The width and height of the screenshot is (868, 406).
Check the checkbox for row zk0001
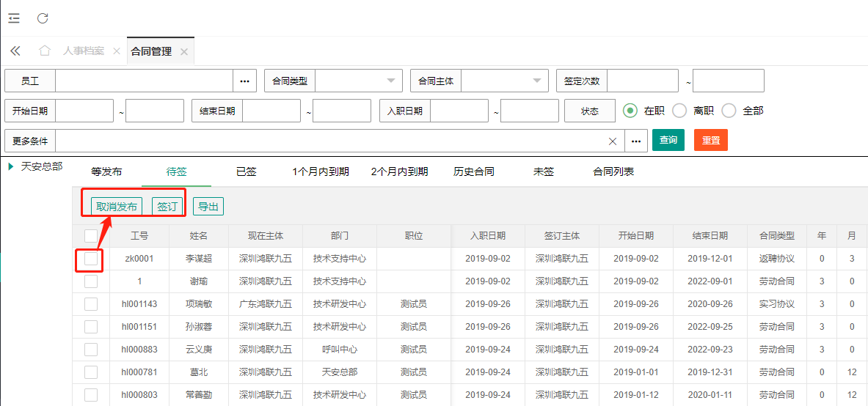91,259
